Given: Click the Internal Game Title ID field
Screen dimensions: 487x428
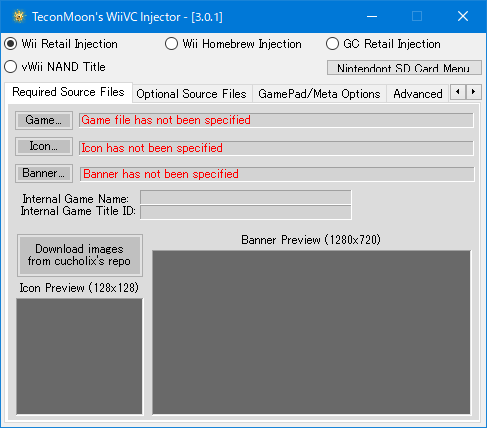Looking at the screenshot, I should tap(246, 212).
